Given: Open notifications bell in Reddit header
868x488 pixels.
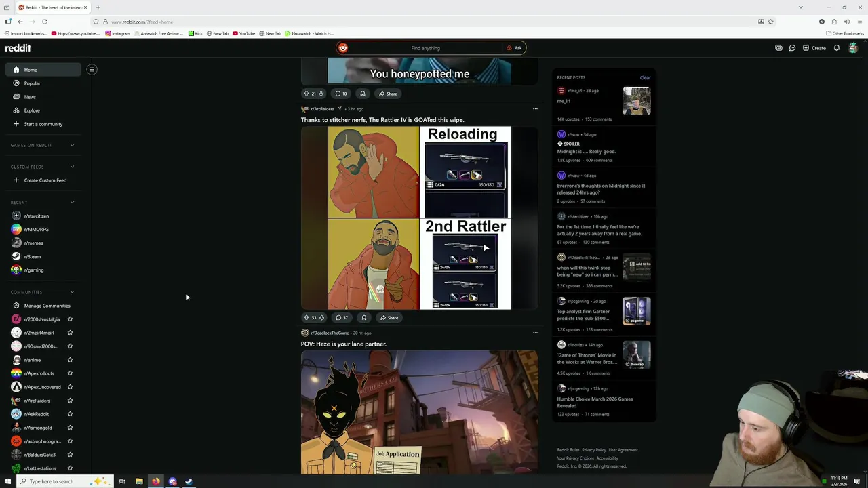Looking at the screenshot, I should (837, 48).
